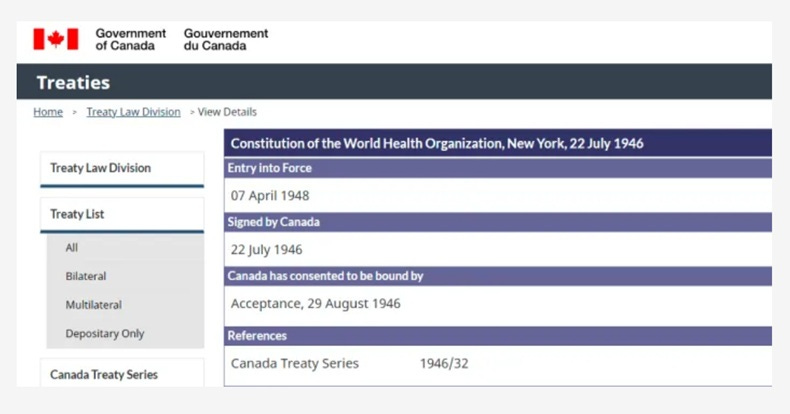Click the Government of Canada wordmark
The width and height of the screenshot is (790, 414).
tap(130, 39)
